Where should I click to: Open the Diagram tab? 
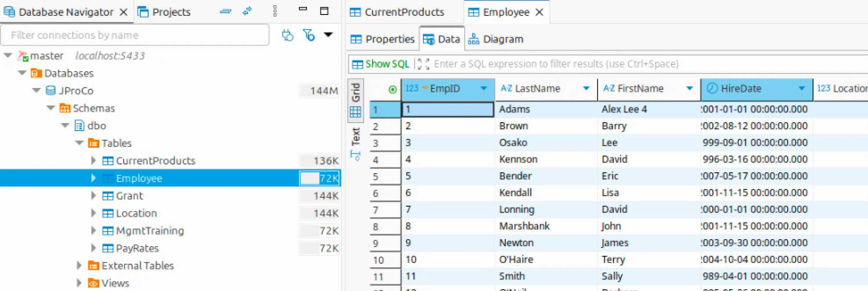(x=496, y=39)
